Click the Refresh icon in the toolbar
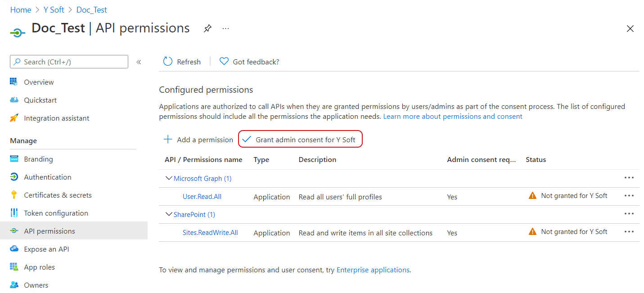Viewport: 644px width, 293px height. tap(168, 62)
